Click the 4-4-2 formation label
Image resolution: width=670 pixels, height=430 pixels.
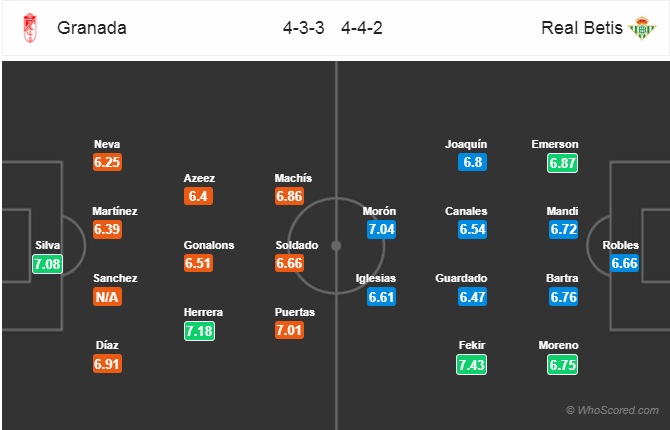(363, 28)
